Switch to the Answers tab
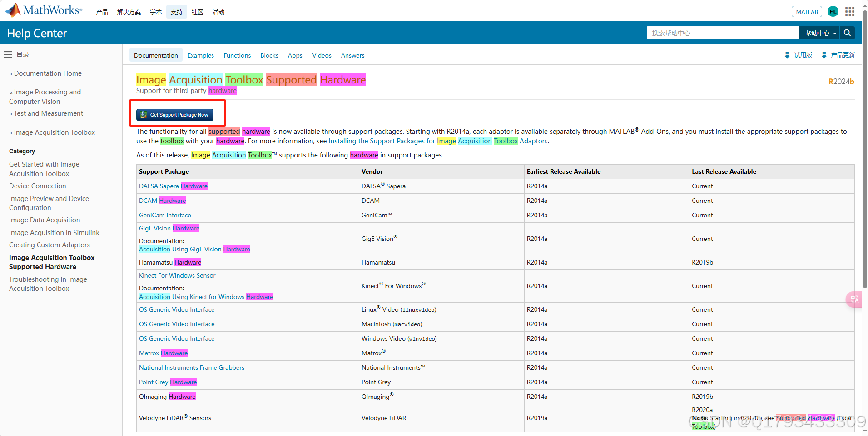Viewport: 868px width, 436px height. click(x=352, y=55)
